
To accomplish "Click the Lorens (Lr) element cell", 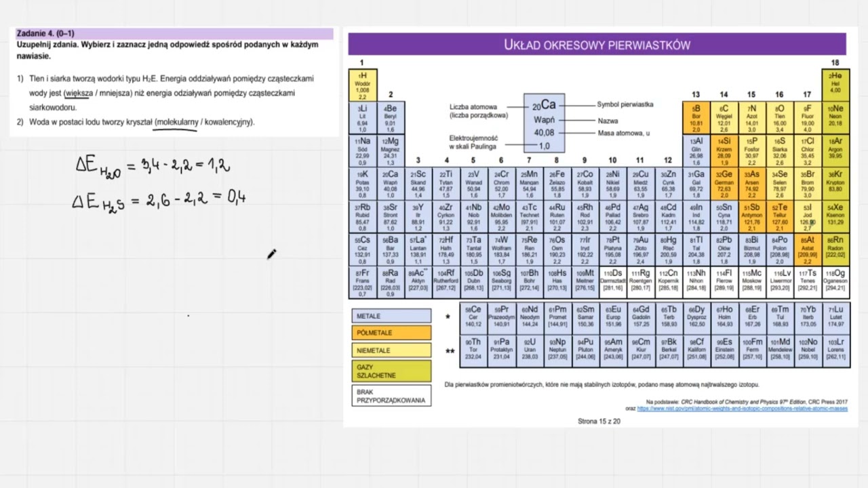I will pyautogui.click(x=835, y=351).
